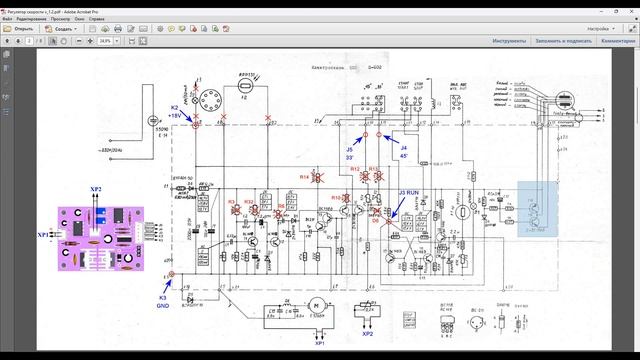This screenshot has height=360, width=640.
Task: Click the gear settings icon in toolbar
Action: tap(160, 29)
